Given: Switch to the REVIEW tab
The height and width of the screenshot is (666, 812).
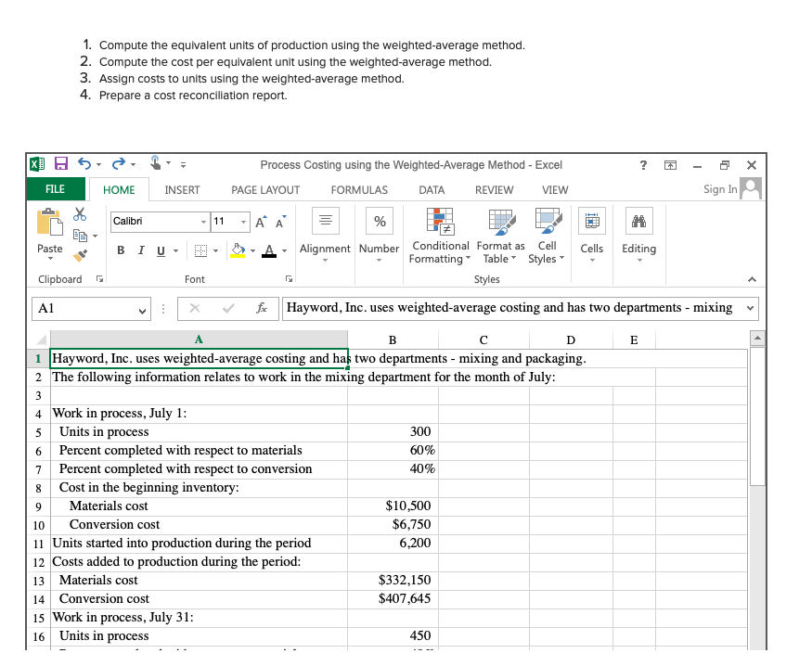Looking at the screenshot, I should click(495, 190).
